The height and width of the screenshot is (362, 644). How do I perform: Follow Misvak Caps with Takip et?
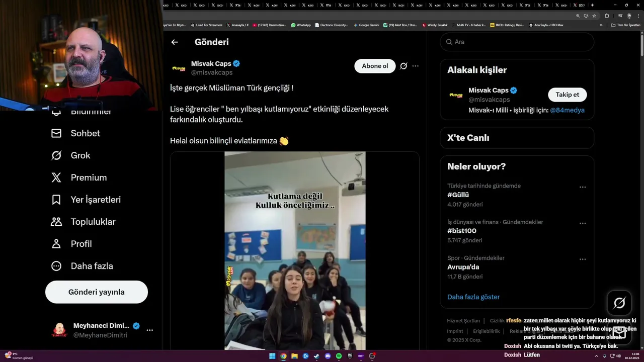(567, 95)
